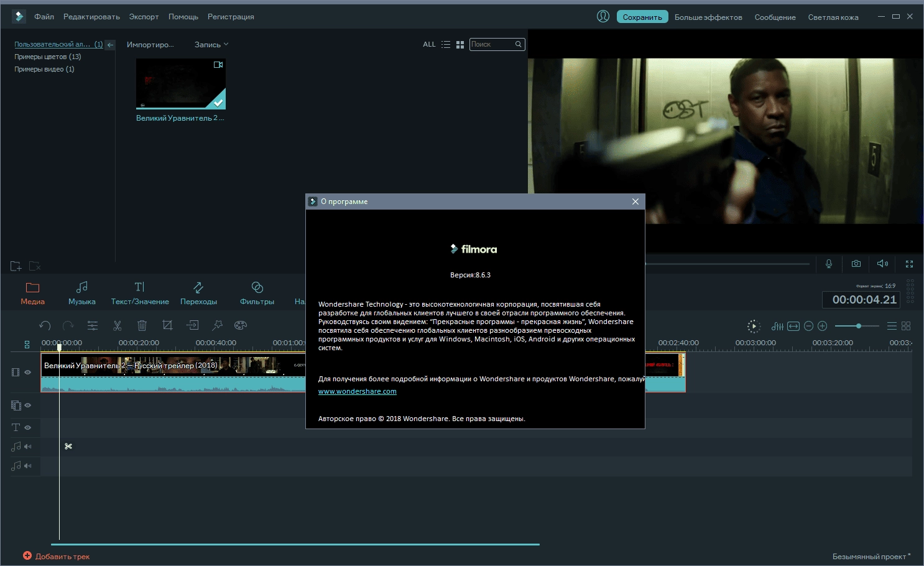924x566 pixels.
Task: Open the user account profile icon
Action: (603, 17)
